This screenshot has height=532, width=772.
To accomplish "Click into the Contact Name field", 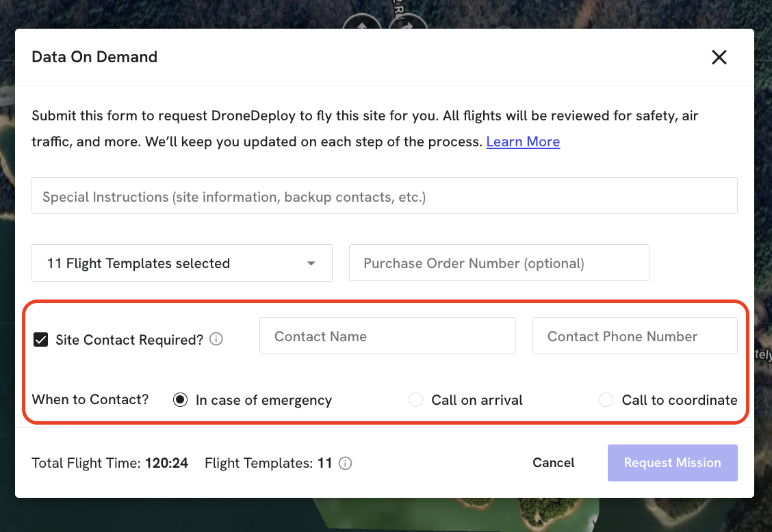I will tap(387, 336).
